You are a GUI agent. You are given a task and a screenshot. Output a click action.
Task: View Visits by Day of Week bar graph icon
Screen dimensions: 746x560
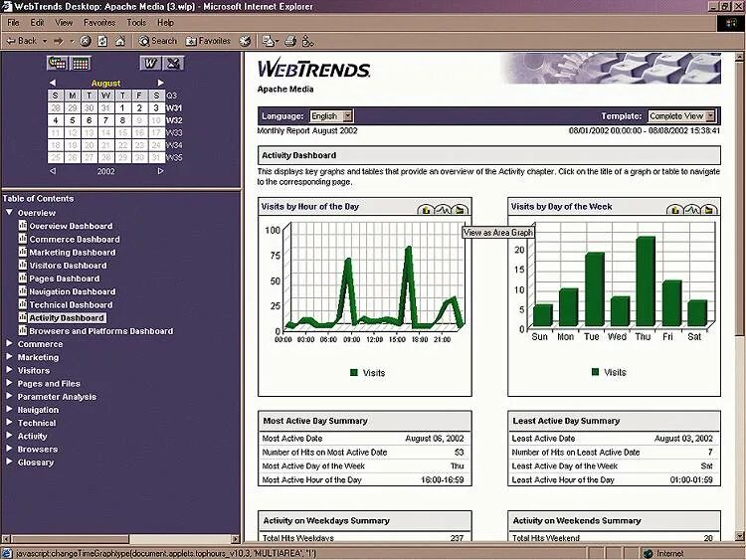(674, 209)
